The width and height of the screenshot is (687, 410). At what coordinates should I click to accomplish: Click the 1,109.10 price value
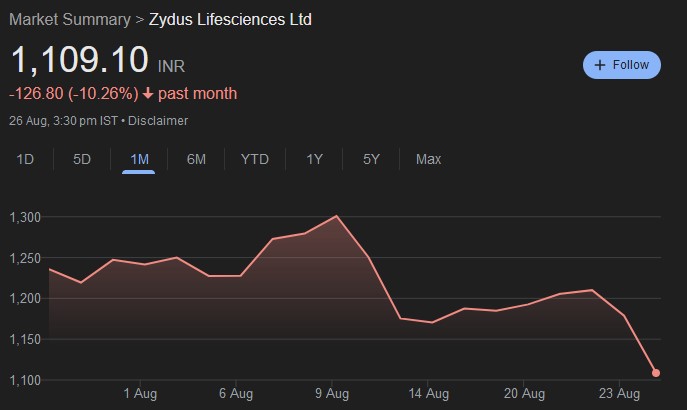80,60
